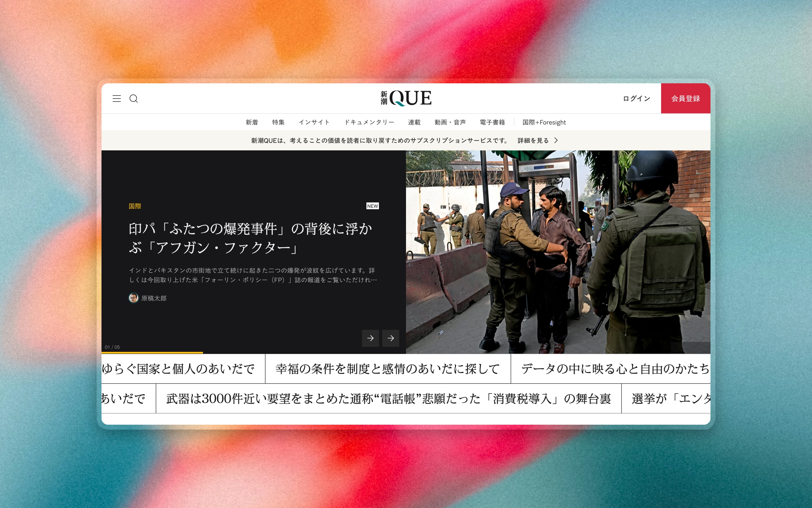
Task: Open the hero photo of security checkpoint
Action: click(558, 252)
